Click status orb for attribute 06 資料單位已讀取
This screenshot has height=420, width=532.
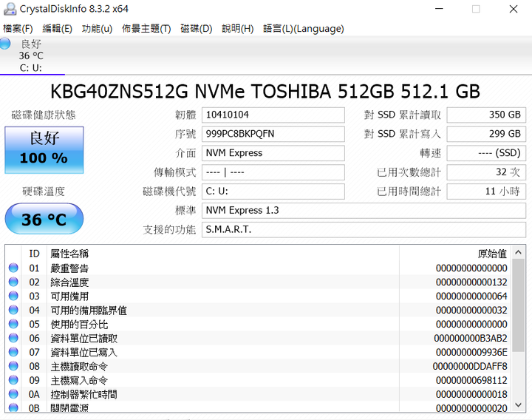coord(13,338)
